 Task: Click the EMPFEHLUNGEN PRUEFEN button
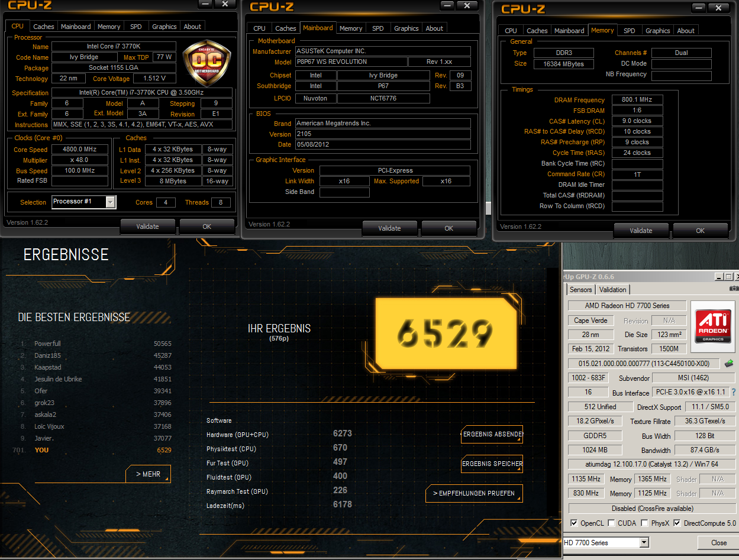474,493
